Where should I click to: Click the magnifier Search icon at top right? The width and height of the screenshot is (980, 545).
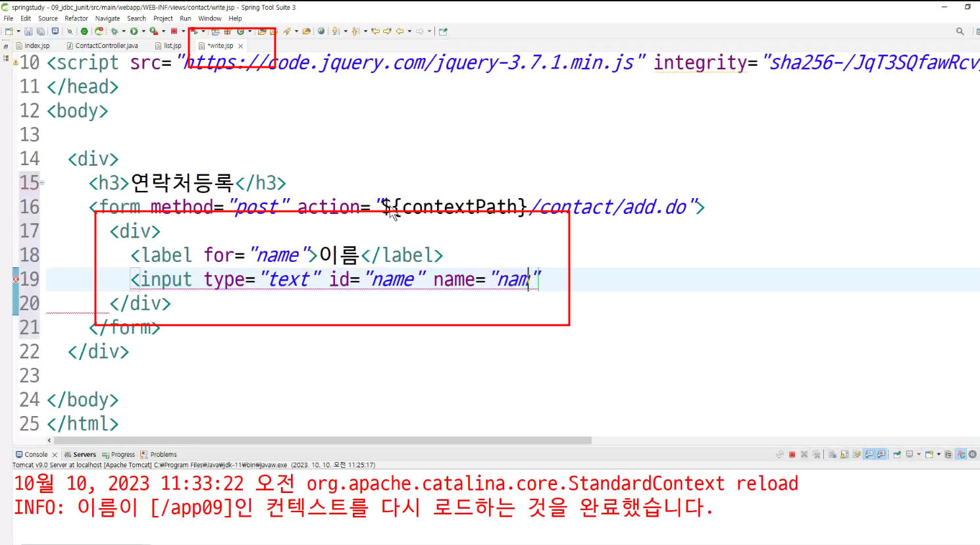click(960, 31)
